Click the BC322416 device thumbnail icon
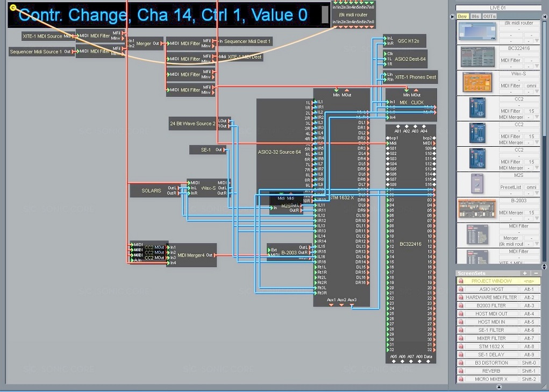The image size is (549, 392). point(477,57)
